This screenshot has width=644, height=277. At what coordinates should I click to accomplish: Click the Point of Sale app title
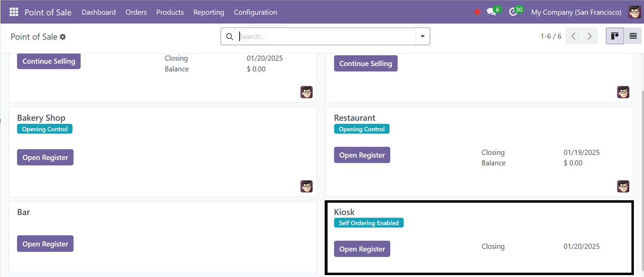click(48, 12)
